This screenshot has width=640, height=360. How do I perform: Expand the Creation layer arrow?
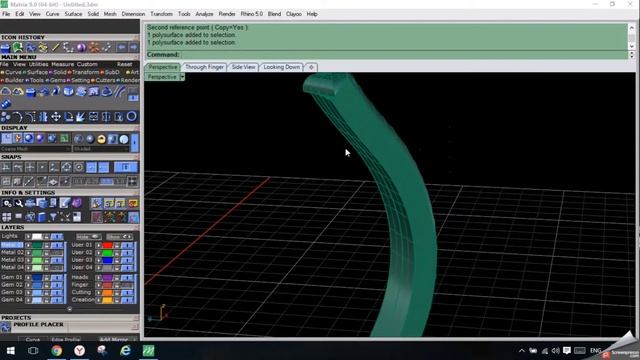pyautogui.click(x=98, y=300)
